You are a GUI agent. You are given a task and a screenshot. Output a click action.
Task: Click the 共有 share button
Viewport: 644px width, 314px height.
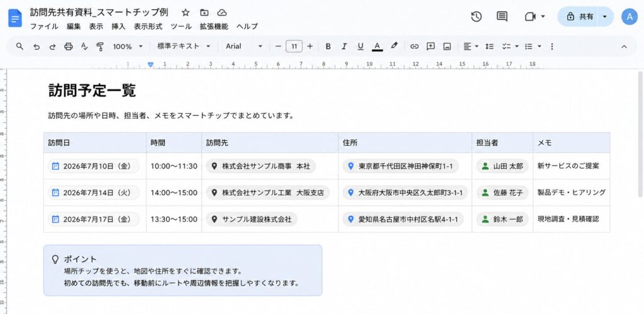(579, 16)
